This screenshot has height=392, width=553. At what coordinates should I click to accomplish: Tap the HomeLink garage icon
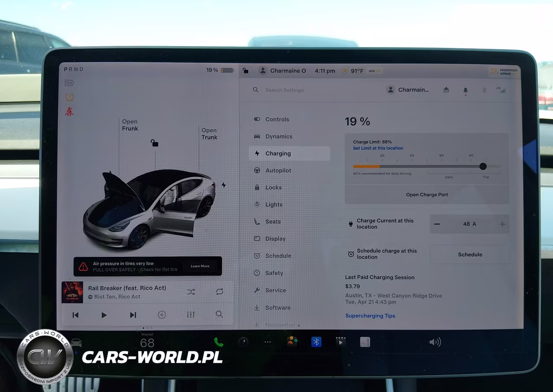446,90
